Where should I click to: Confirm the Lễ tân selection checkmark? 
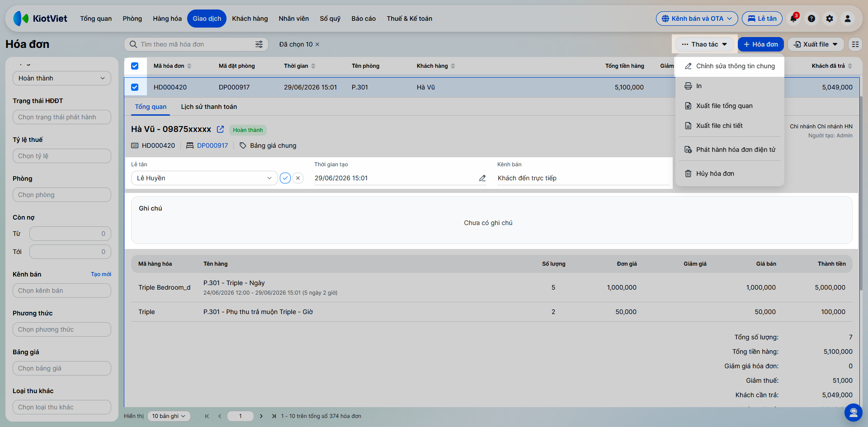coord(285,178)
